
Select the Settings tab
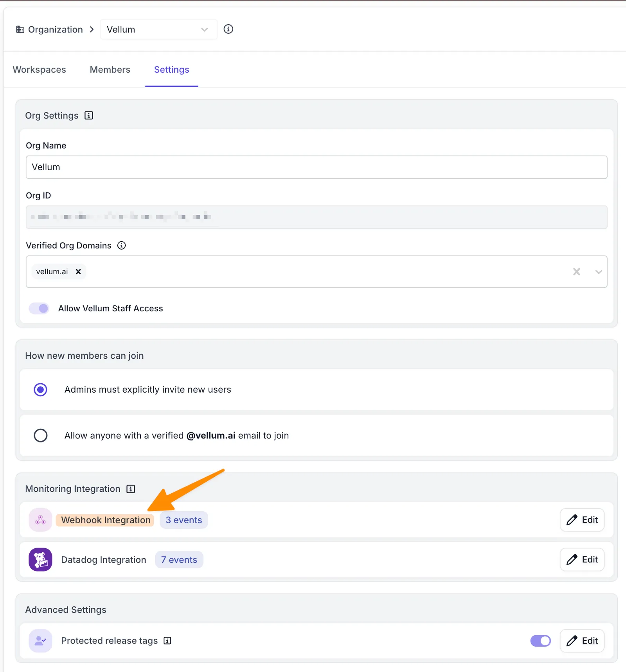click(x=171, y=70)
